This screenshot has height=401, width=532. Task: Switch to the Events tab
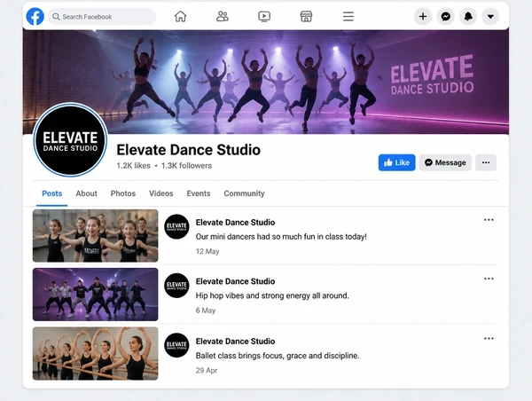(198, 193)
